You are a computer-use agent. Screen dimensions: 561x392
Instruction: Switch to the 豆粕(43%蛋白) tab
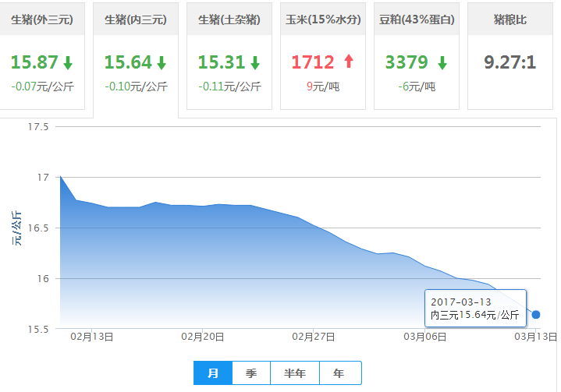[417, 19]
